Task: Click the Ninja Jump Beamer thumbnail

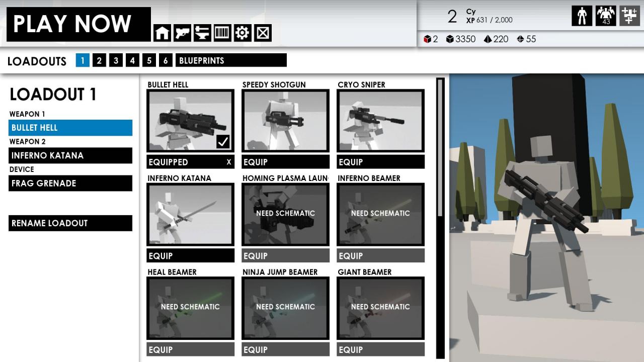Action: 285,308
